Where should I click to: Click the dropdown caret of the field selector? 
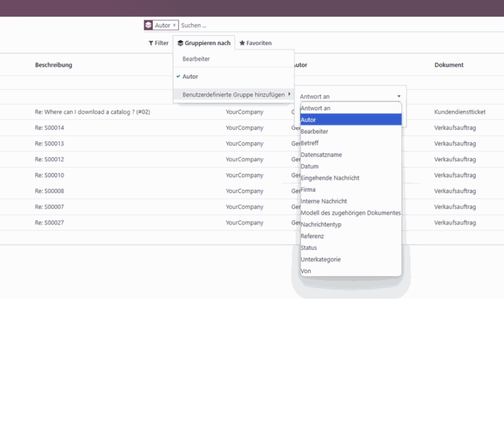pos(399,96)
